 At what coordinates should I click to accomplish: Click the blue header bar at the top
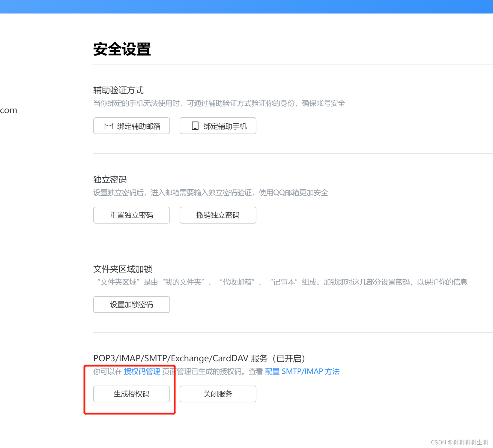[x=246, y=6]
